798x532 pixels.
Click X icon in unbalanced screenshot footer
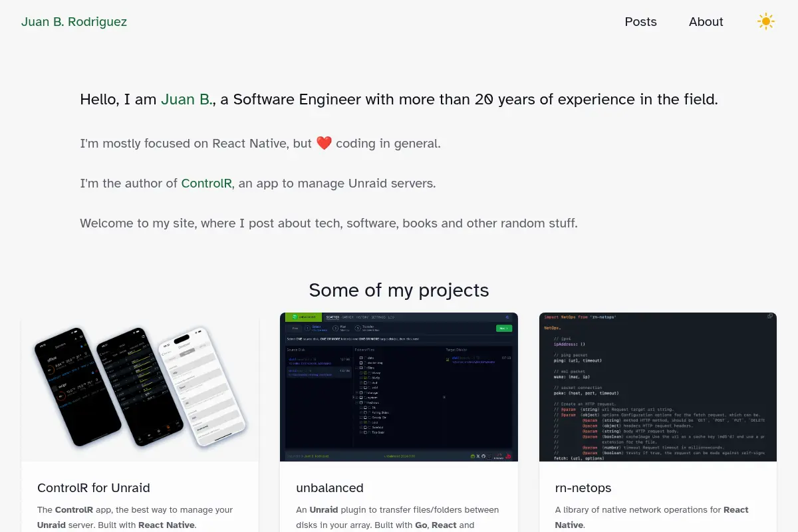tap(478, 456)
